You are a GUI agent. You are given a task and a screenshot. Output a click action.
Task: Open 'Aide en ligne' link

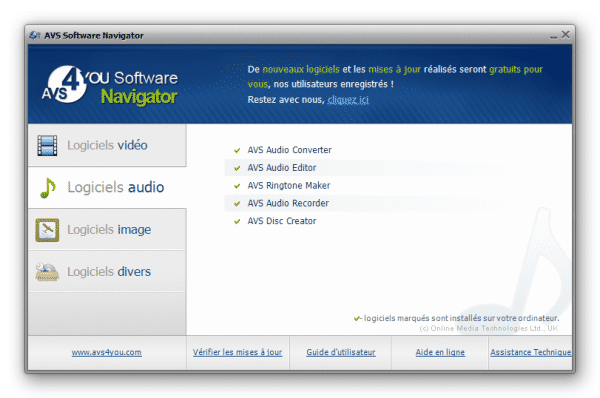tap(440, 352)
